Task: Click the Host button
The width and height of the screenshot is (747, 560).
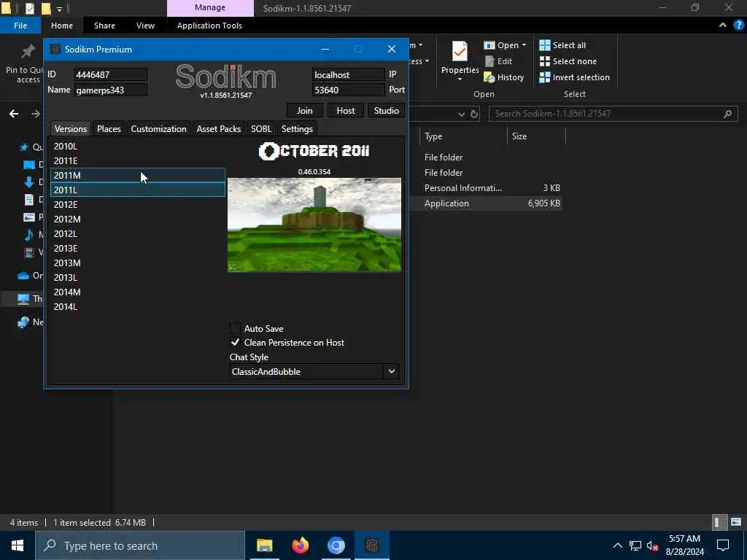Action: coord(345,111)
